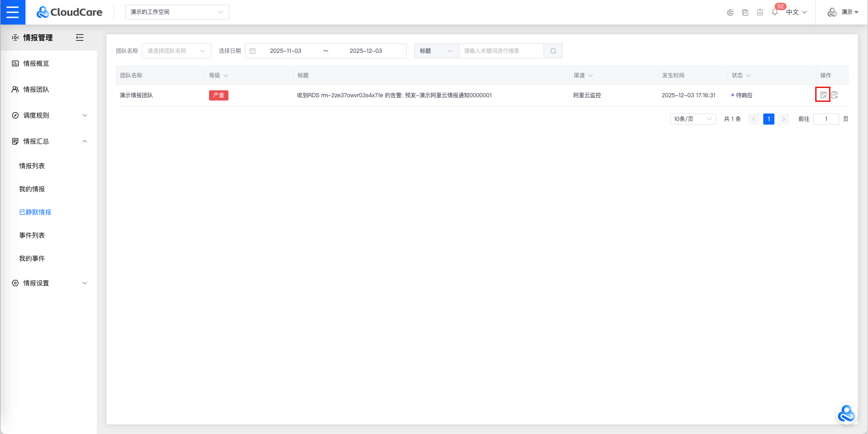Open the 10条/页 page size dropdown
Screen dimensions: 868x434
click(x=693, y=119)
